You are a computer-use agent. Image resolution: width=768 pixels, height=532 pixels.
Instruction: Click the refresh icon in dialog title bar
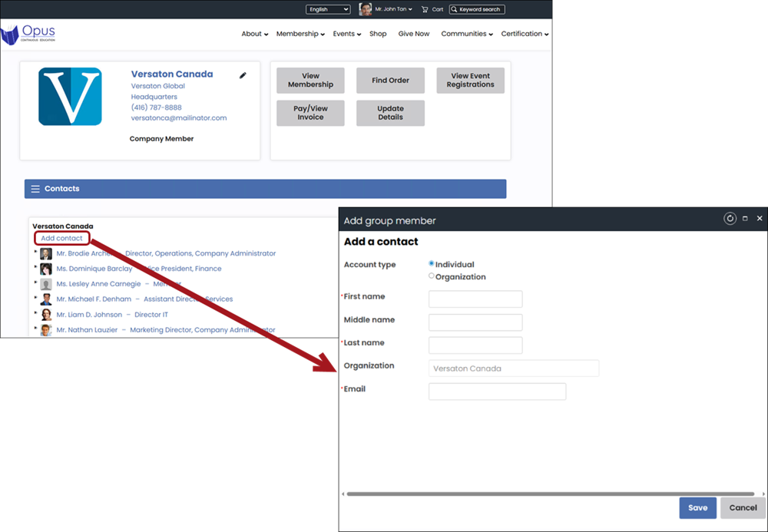(730, 219)
